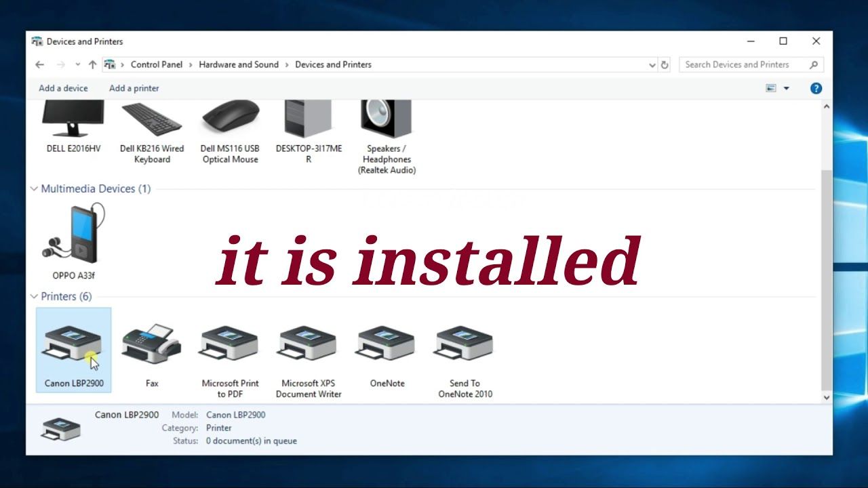Select the Dell KB216 Wired Keyboard icon

(152, 119)
